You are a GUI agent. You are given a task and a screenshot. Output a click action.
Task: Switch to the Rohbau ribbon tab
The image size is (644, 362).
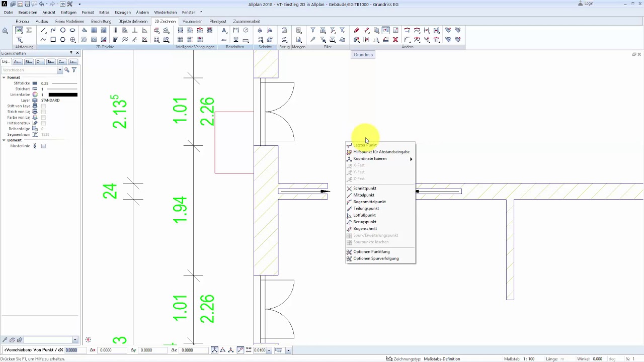22,22
